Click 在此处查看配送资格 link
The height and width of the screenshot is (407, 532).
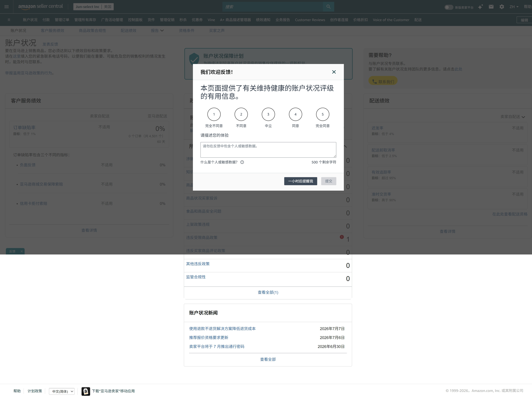510,214
